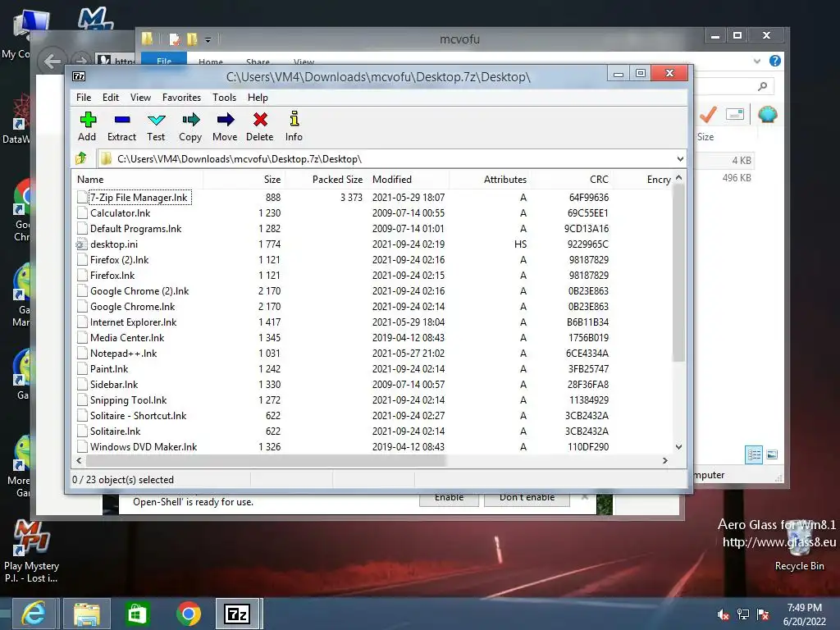Click the Enable button
The image size is (840, 630).
tap(449, 498)
